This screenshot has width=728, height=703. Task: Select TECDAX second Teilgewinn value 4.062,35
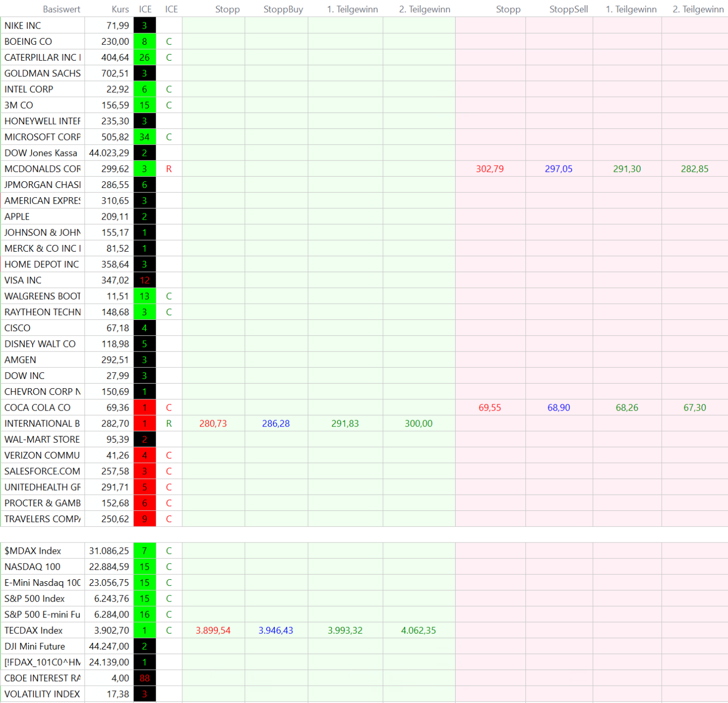click(x=418, y=630)
